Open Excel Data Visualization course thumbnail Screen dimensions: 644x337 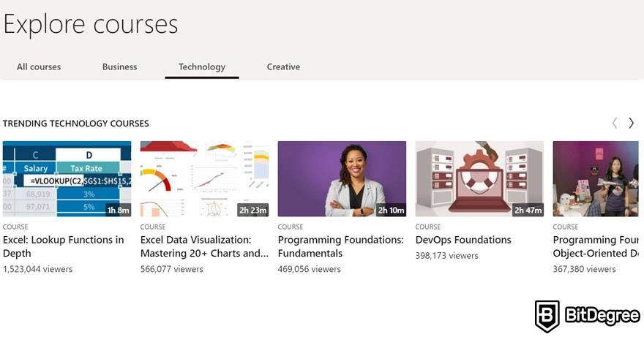(x=204, y=178)
